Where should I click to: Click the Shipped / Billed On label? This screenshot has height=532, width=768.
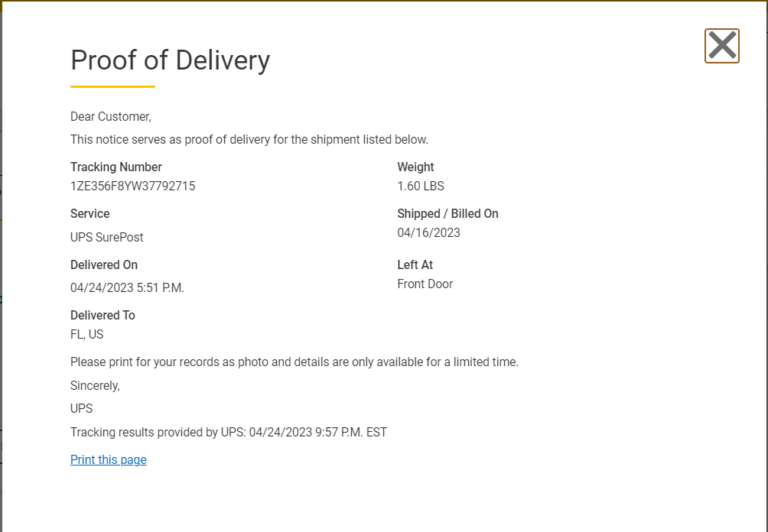[x=447, y=213]
